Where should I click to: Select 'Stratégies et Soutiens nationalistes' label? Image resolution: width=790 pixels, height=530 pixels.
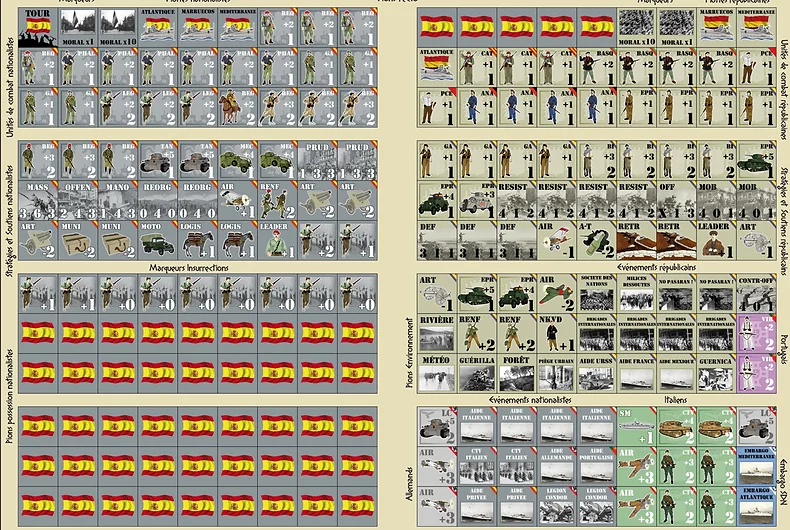click(x=10, y=222)
